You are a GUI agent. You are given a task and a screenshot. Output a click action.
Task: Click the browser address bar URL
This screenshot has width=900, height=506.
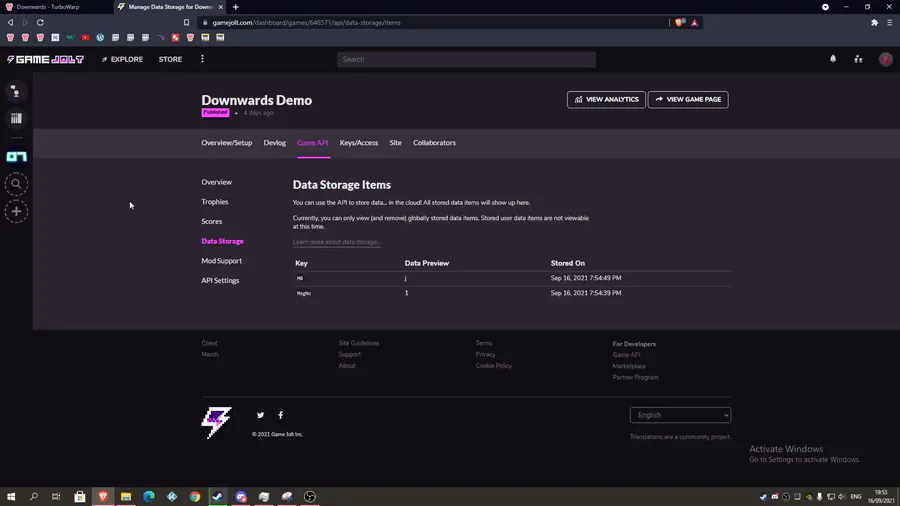[x=307, y=22]
